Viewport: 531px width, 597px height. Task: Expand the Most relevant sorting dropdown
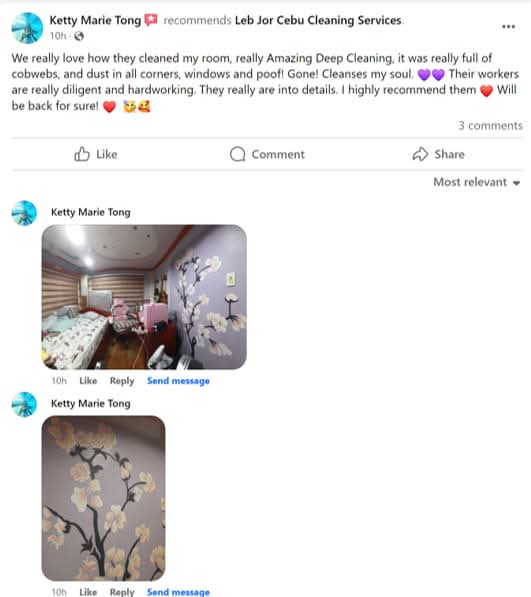[477, 182]
